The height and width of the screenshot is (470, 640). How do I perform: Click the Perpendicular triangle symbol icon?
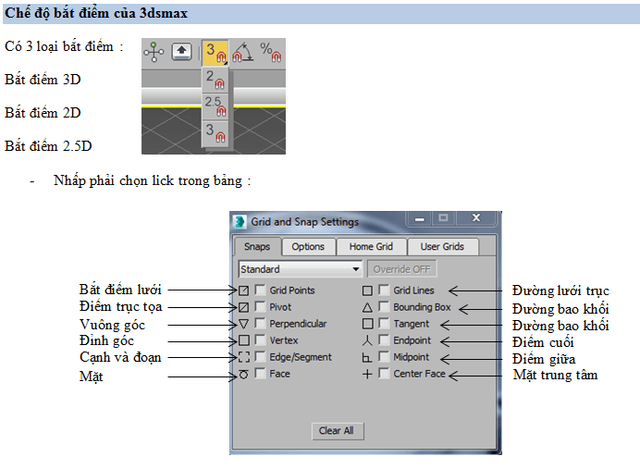pyautogui.click(x=244, y=324)
